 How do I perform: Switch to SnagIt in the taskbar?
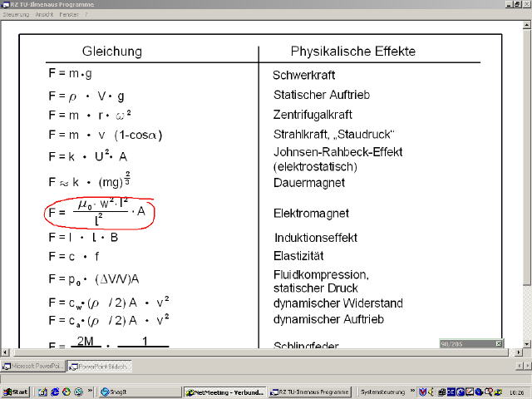pyautogui.click(x=125, y=391)
